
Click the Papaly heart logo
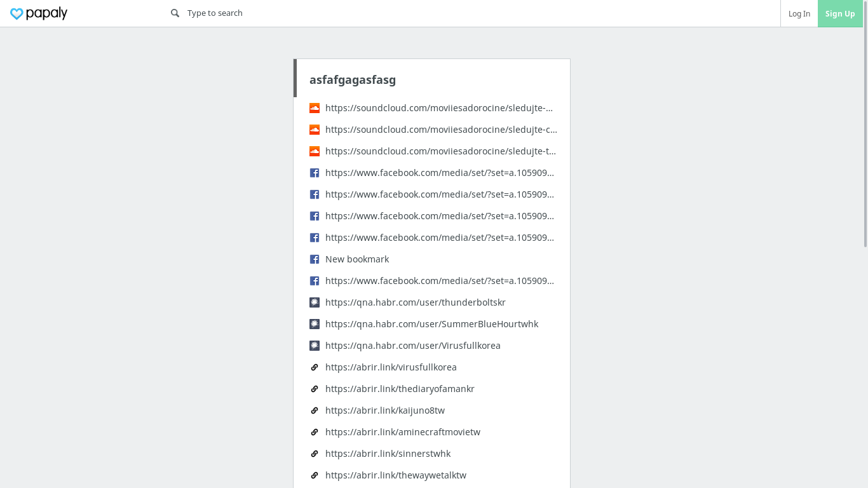(x=39, y=13)
